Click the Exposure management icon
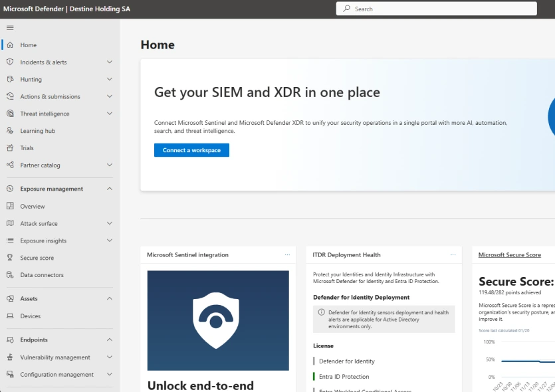Screen dimensions: 555x392 pyautogui.click(x=10, y=189)
